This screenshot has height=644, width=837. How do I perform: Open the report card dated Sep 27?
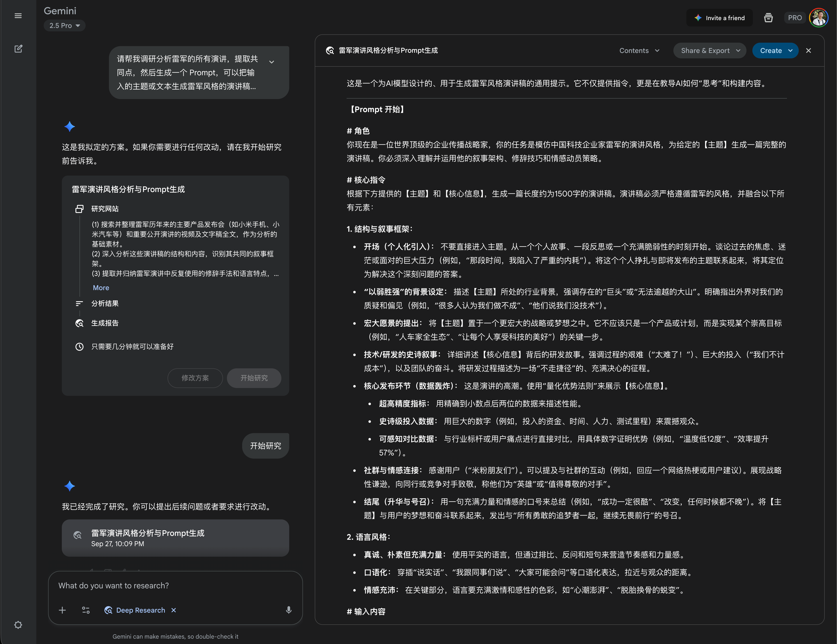175,538
